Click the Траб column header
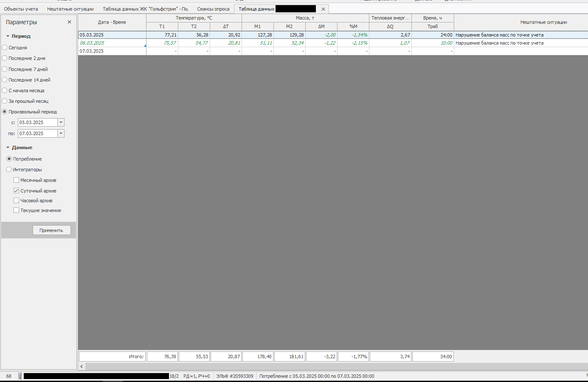 pyautogui.click(x=433, y=26)
